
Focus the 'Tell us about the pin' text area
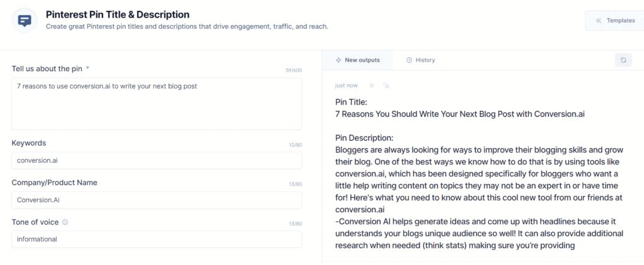[x=157, y=104]
